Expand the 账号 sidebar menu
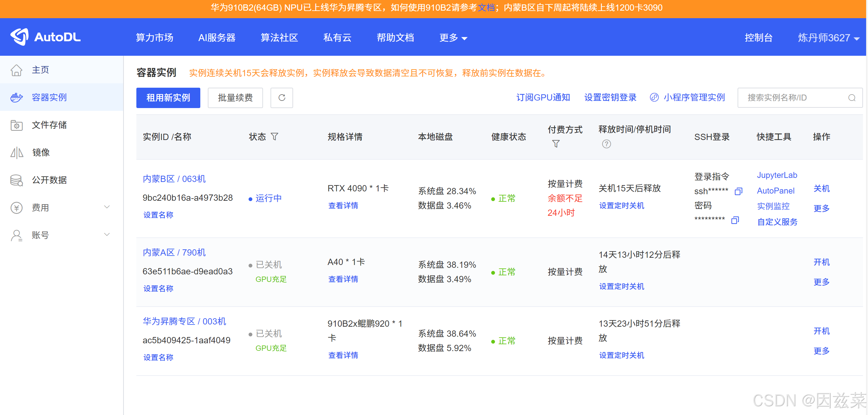This screenshot has width=868, height=415. pos(107,235)
